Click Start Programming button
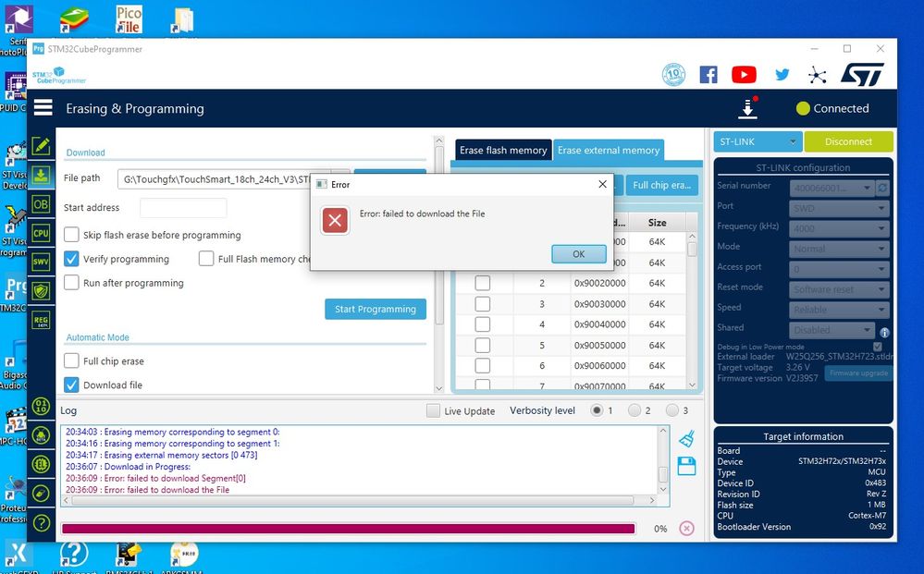 376,309
